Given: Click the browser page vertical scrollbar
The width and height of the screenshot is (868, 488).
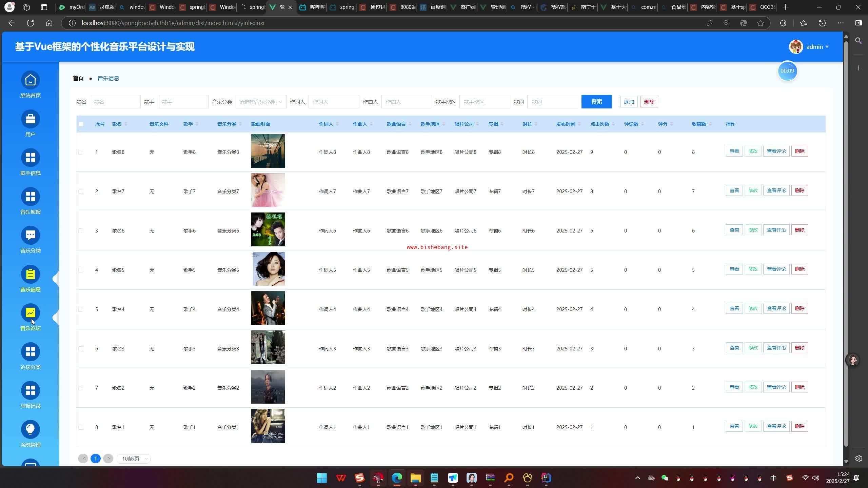Looking at the screenshot, I should pos(846,237).
